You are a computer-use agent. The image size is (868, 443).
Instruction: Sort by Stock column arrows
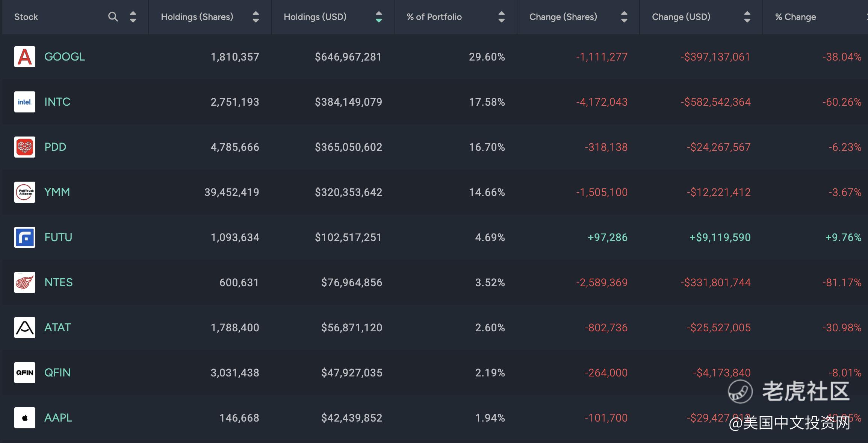point(133,17)
